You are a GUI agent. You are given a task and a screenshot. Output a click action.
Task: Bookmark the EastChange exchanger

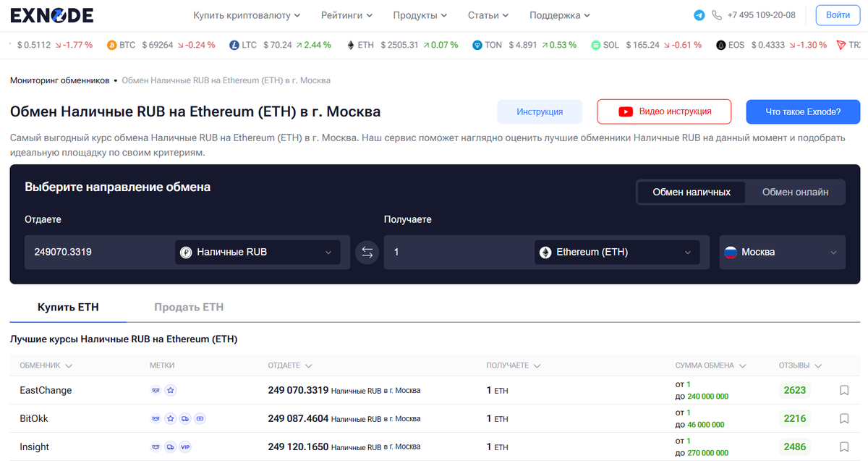(844, 390)
